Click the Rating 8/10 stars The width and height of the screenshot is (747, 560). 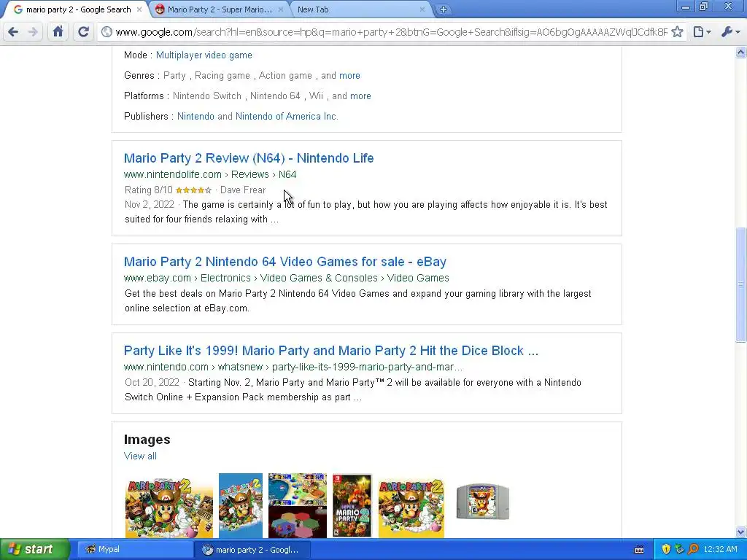click(x=193, y=190)
